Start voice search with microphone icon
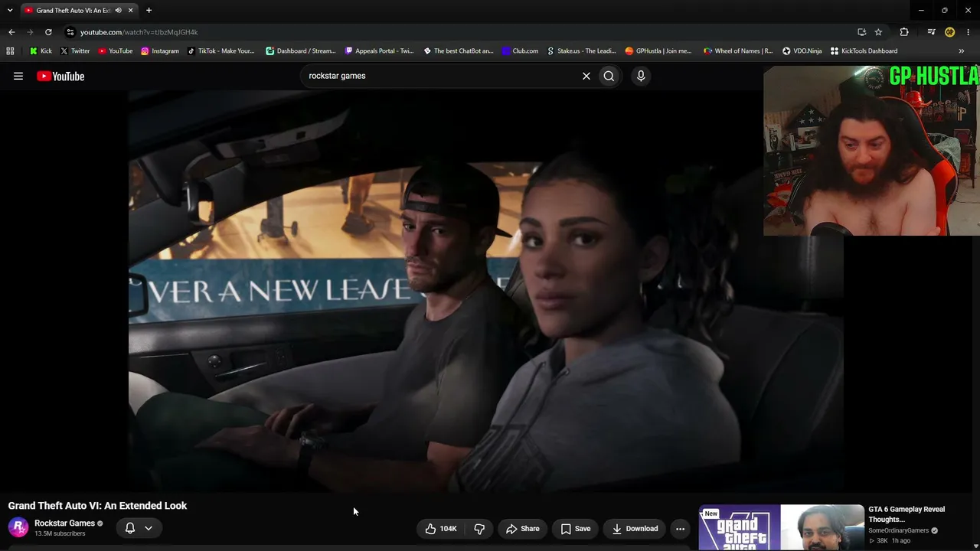 641,76
